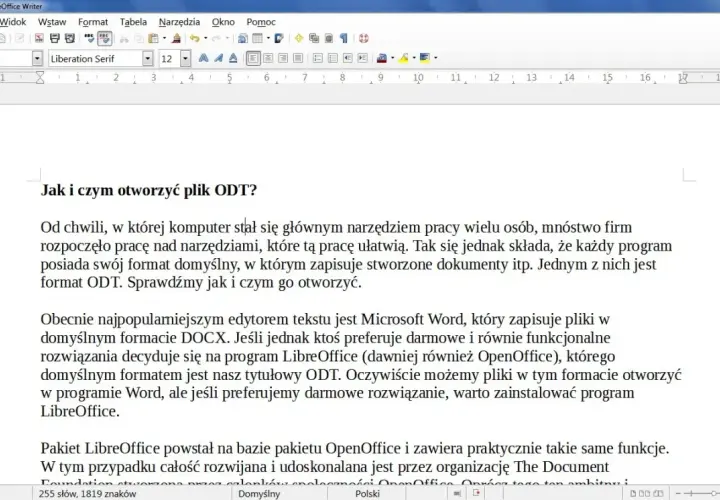Click the Polski language status field
720x500 pixels.
tap(367, 494)
